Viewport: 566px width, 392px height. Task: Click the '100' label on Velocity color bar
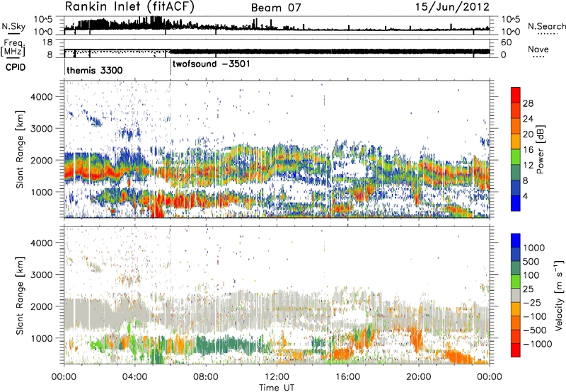point(531,275)
